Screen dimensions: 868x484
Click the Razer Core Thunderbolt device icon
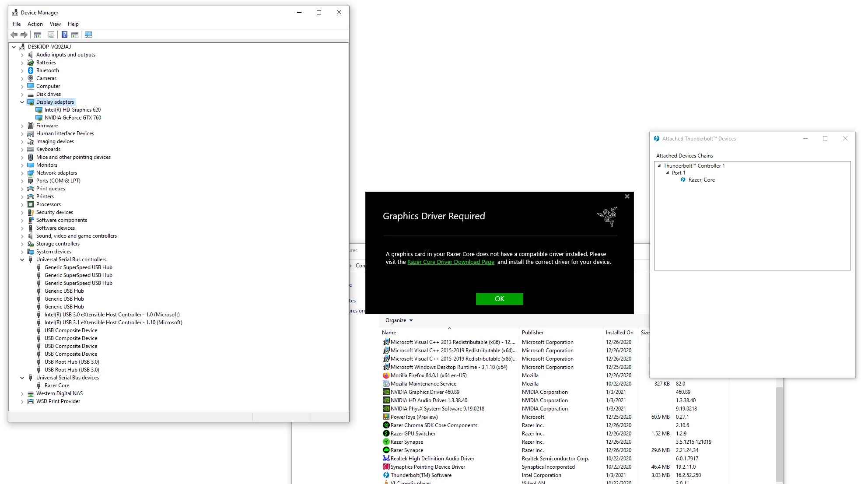(683, 180)
